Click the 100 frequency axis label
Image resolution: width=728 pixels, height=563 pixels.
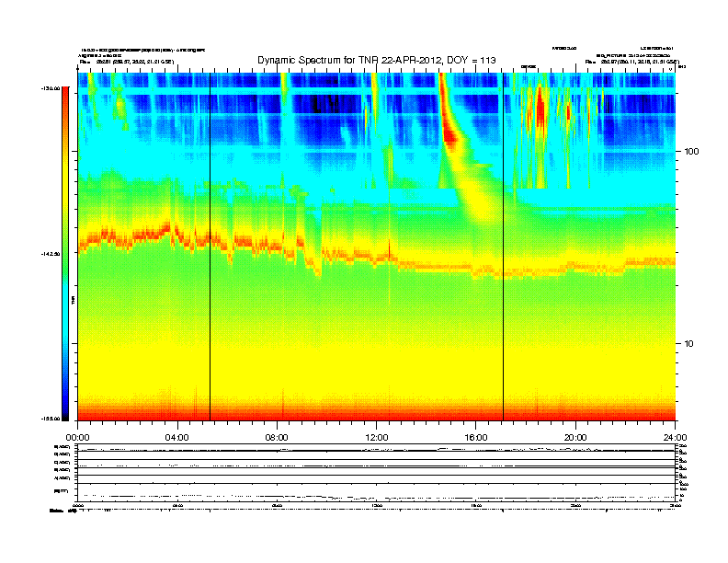691,152
